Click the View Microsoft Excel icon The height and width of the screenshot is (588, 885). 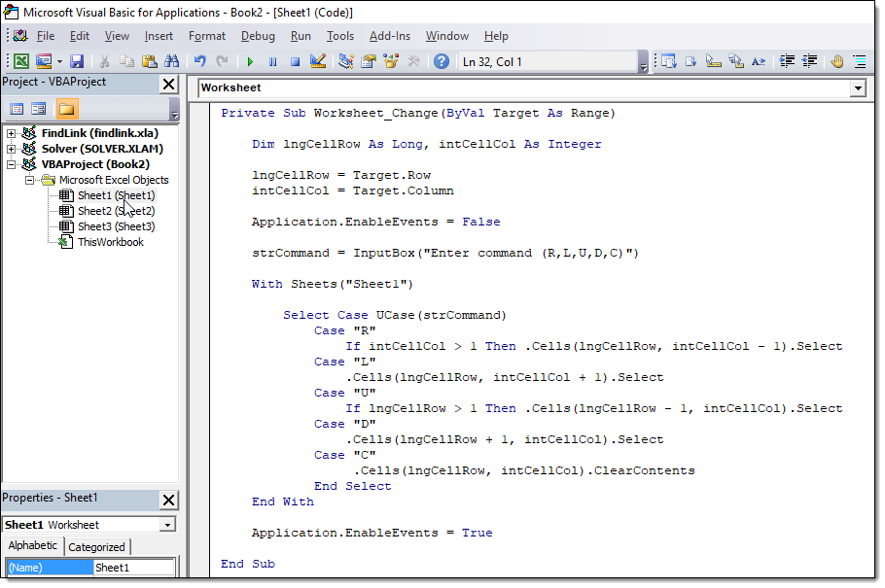(x=20, y=61)
